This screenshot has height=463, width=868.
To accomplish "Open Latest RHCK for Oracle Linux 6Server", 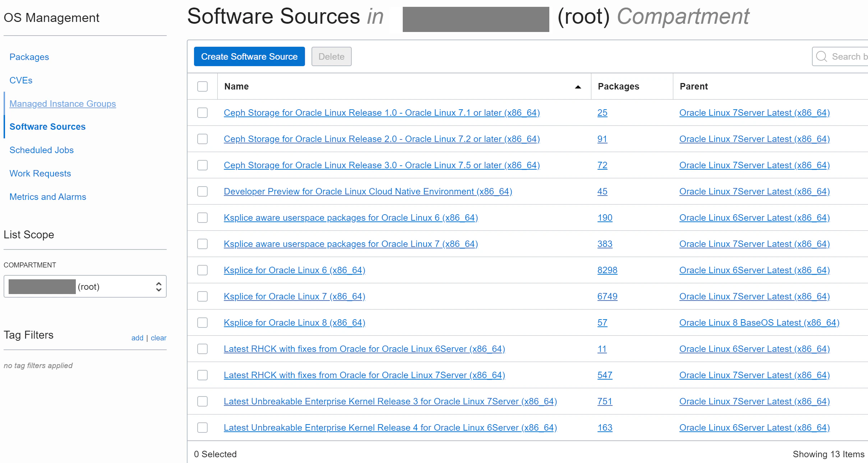I will (364, 349).
